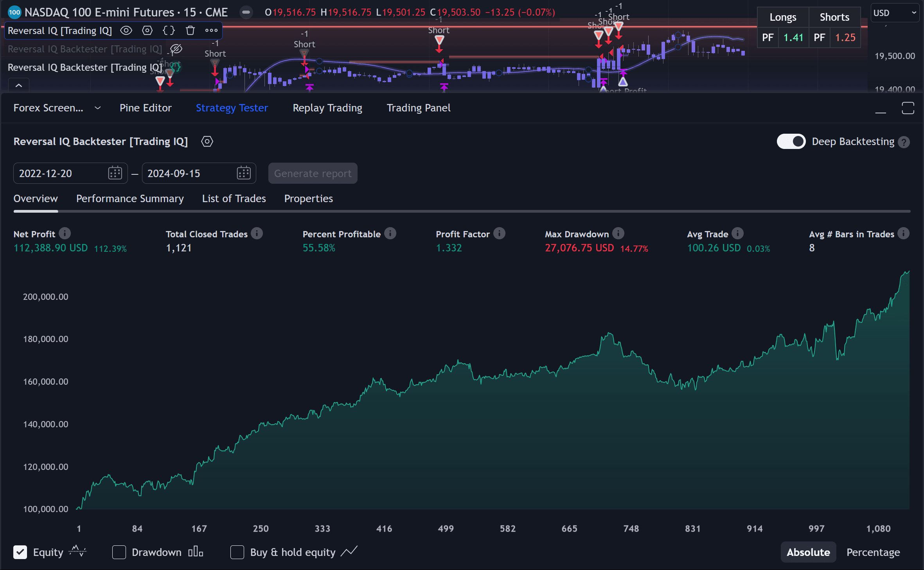
Task: Open the Trading Panel tab
Action: (419, 108)
